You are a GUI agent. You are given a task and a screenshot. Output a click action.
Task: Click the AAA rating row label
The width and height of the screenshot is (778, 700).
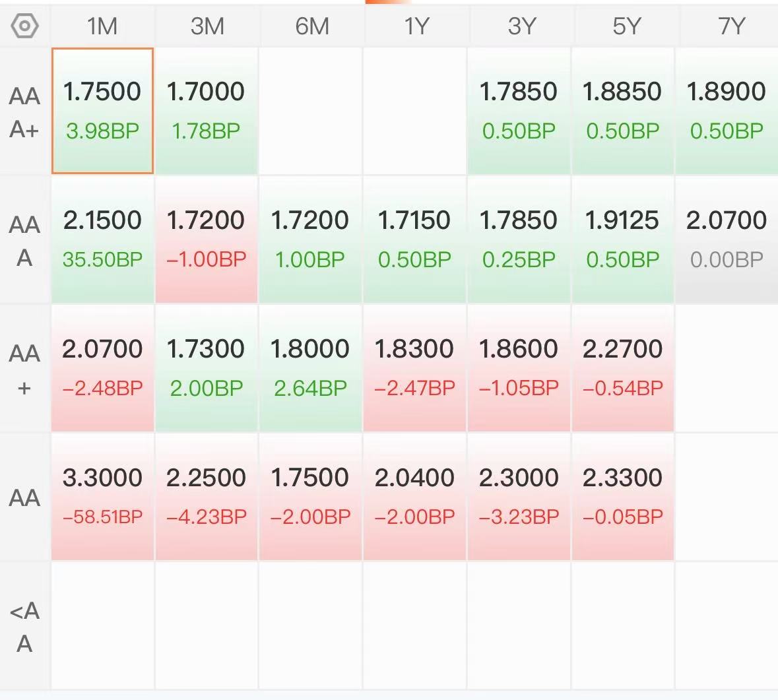(x=24, y=241)
